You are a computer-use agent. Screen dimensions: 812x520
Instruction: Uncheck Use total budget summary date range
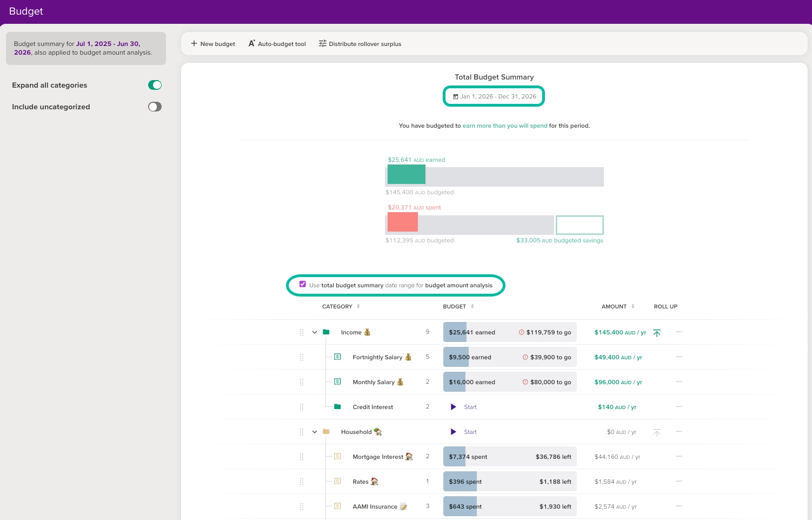tap(303, 284)
